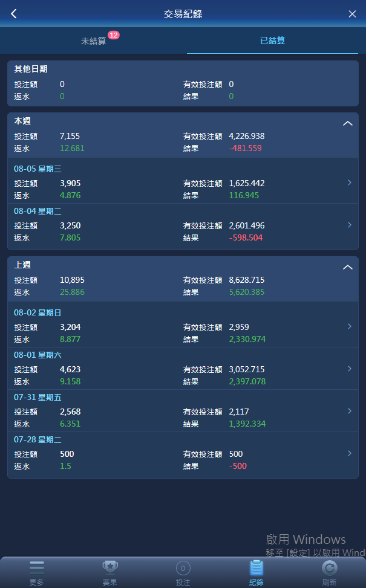Image resolution: width=366 pixels, height=588 pixels.
Task: Click the 07-28 星期二 date link
Action: point(38,439)
